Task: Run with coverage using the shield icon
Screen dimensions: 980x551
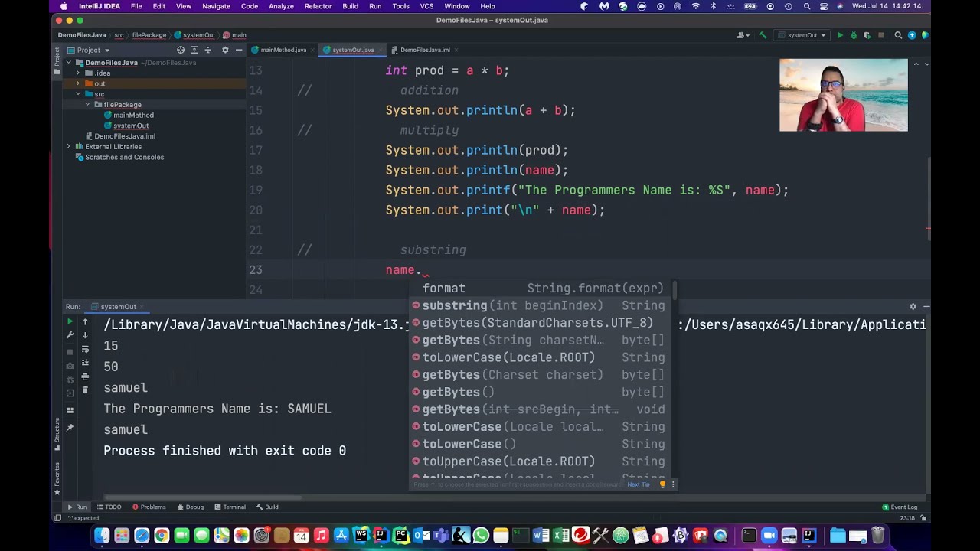Action: point(867,35)
